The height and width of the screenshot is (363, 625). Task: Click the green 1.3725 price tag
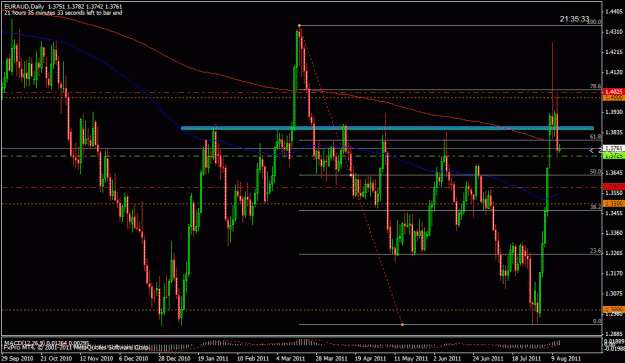tap(614, 156)
